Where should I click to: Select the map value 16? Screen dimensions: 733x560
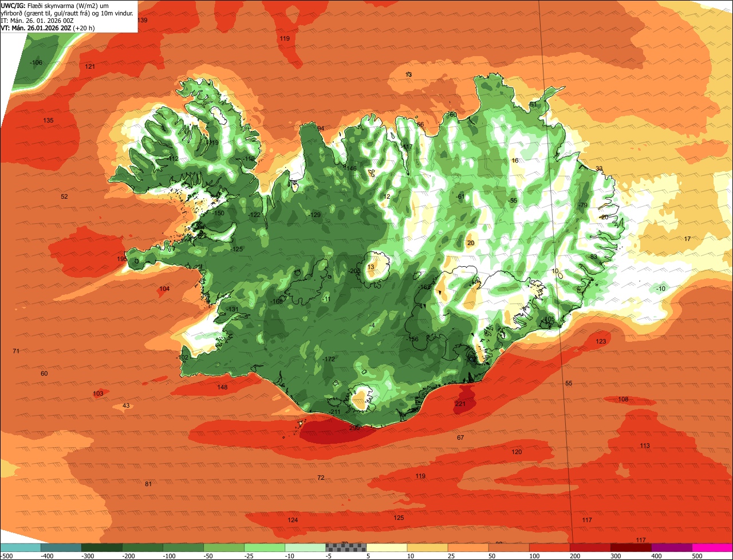515,160
